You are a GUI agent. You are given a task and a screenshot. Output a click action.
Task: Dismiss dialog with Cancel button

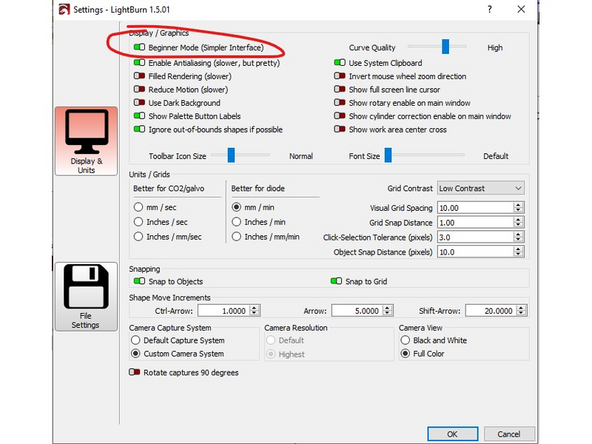(509, 434)
